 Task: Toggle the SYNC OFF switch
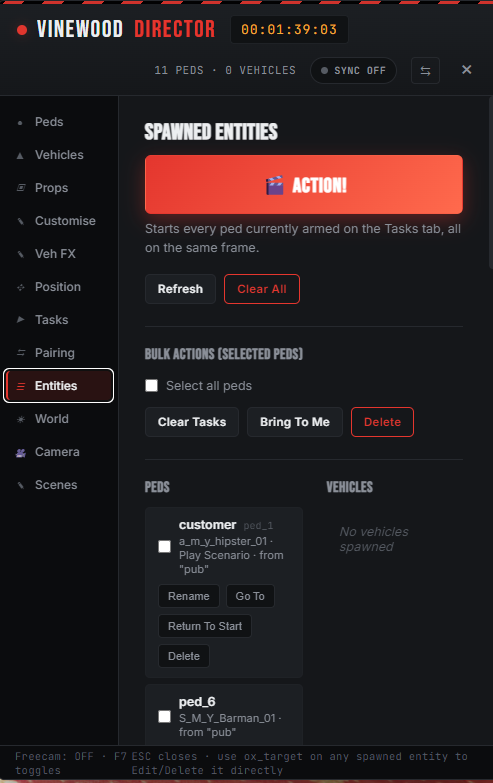pyautogui.click(x=353, y=70)
